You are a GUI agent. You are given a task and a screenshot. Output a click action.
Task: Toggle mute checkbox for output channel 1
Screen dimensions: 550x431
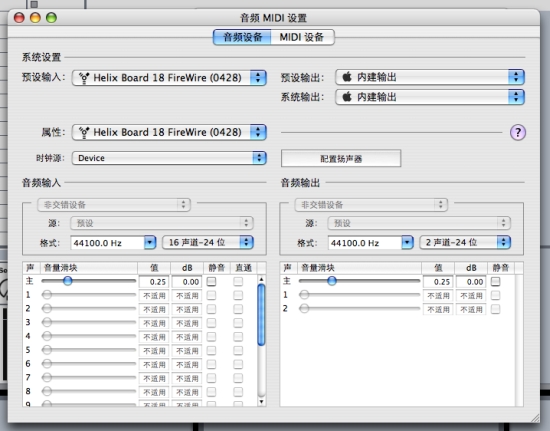[x=496, y=295]
